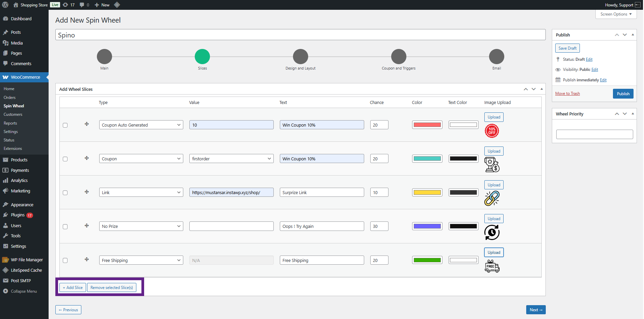The image size is (644, 319).
Task: Click the Spino title field
Action: point(300,35)
